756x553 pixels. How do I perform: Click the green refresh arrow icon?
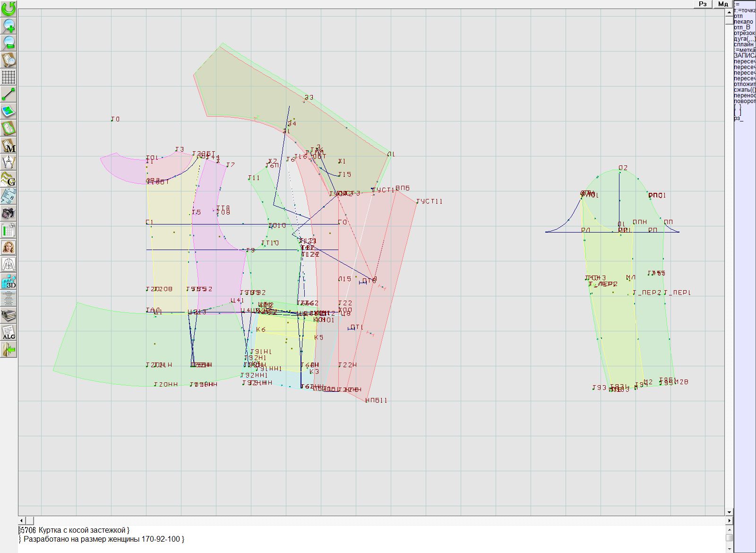pos(9,9)
